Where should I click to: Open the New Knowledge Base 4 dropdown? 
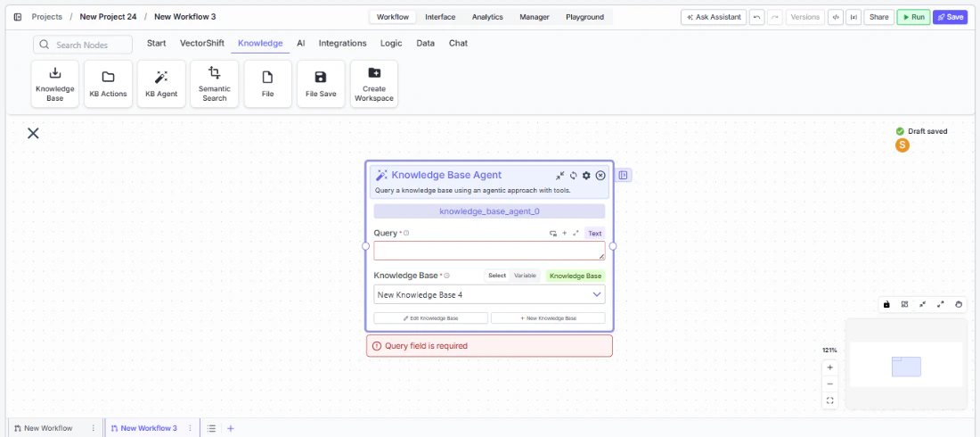pyautogui.click(x=489, y=294)
